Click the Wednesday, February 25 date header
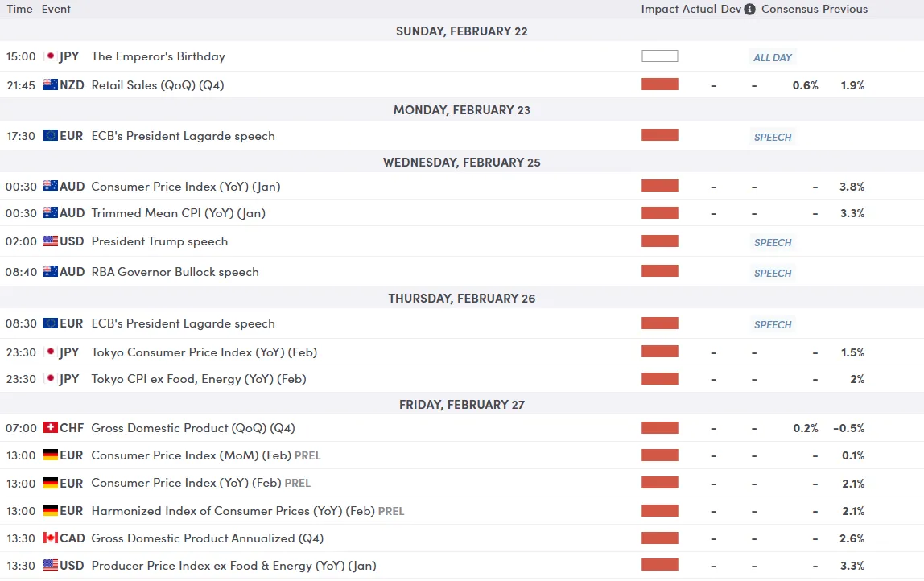Screen dimensions: 924x581 (x=462, y=163)
